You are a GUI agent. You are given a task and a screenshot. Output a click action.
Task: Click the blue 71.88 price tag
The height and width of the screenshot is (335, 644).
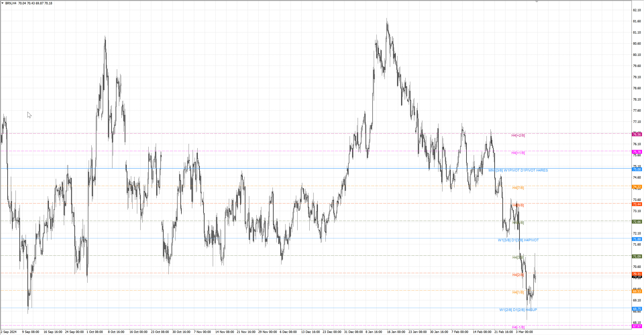tap(637, 239)
